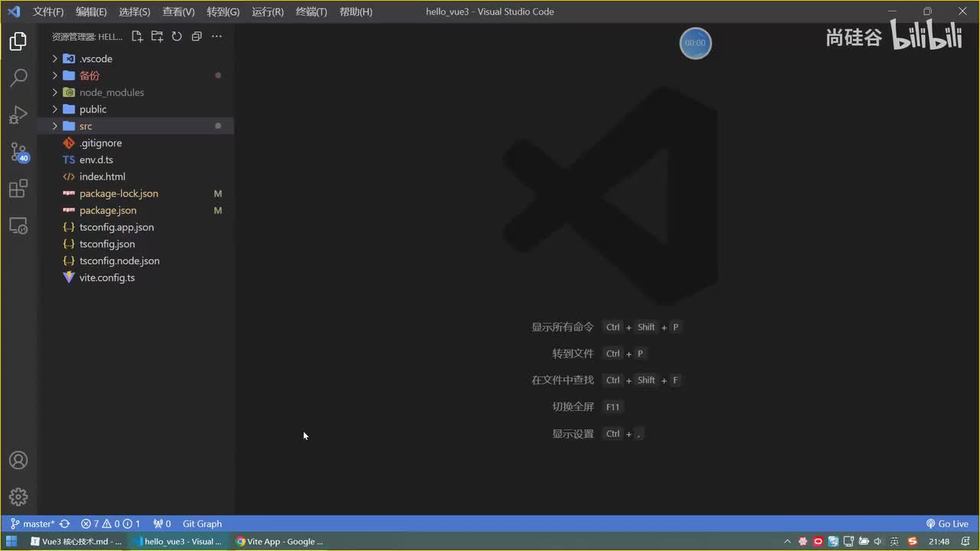The image size is (980, 551).
Task: Expand the 备份 folder
Action: coord(136,76)
